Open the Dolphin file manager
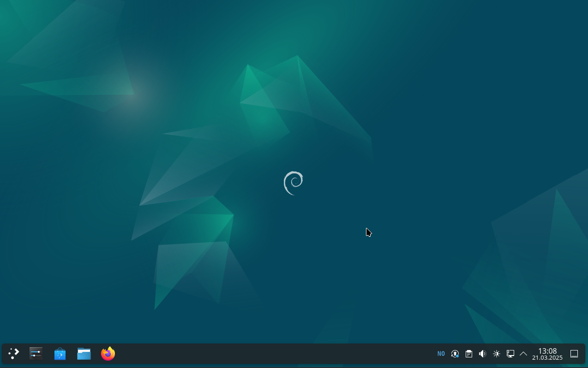 point(84,354)
